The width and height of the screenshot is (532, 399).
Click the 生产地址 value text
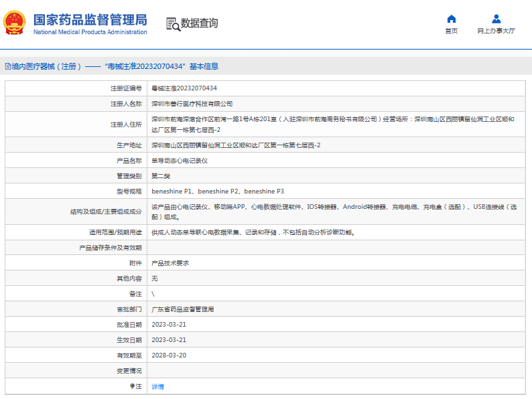click(x=236, y=145)
